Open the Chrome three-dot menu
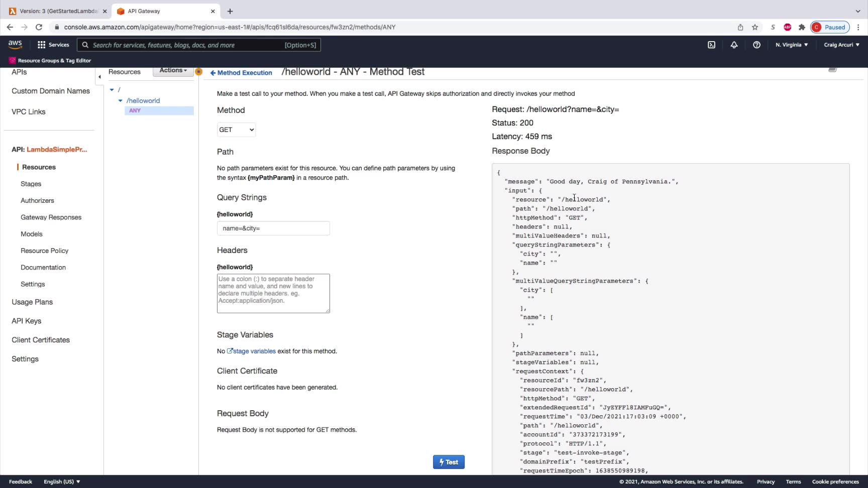Screen dimensions: 868x488 (x=858, y=27)
